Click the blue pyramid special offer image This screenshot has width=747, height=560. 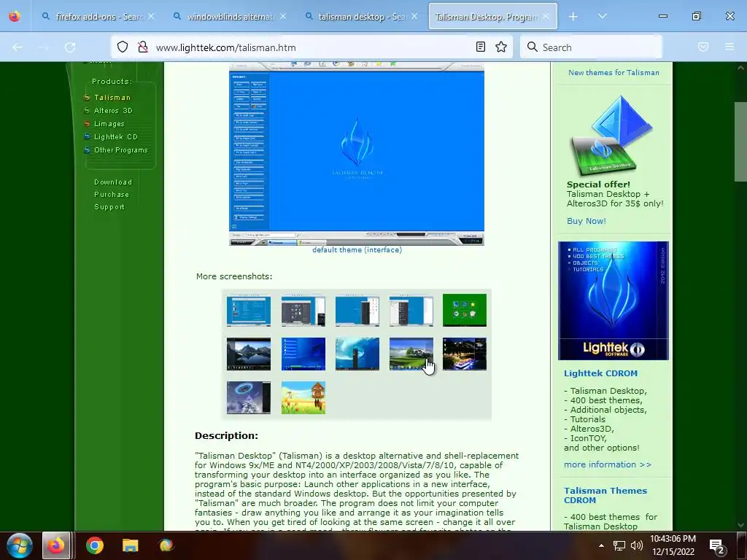pyautogui.click(x=613, y=136)
